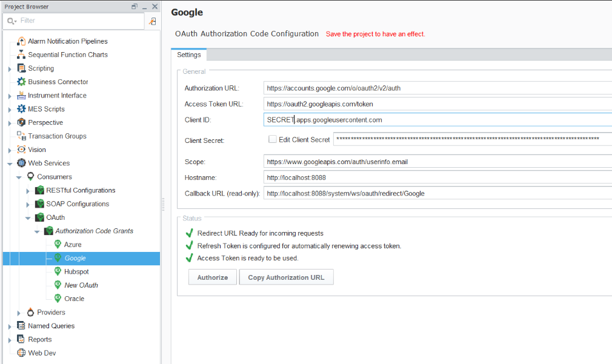
Task: Undock the Project Browser panel
Action: 135,7
